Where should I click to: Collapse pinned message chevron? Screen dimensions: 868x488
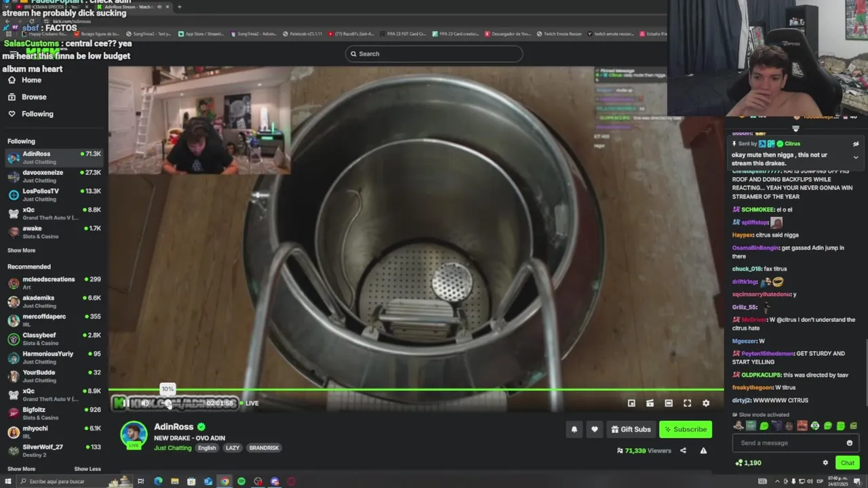856,157
